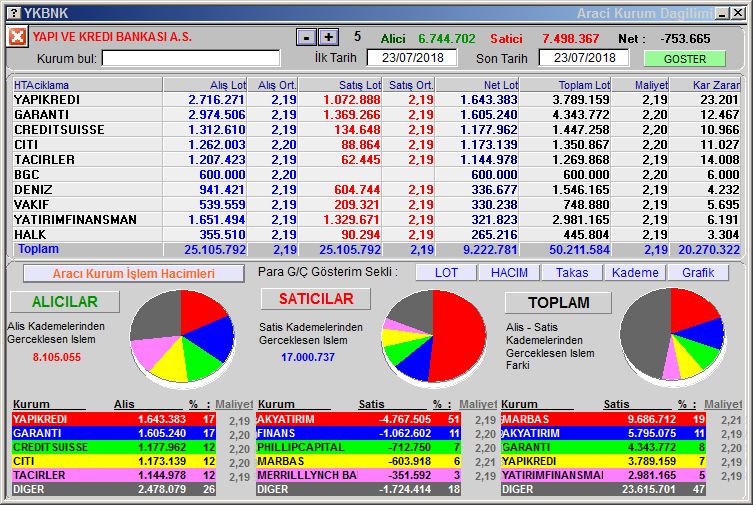Select the YATIRIMFINANSMAN row in the table
This screenshot has width=753, height=505.
pyautogui.click(x=376, y=219)
